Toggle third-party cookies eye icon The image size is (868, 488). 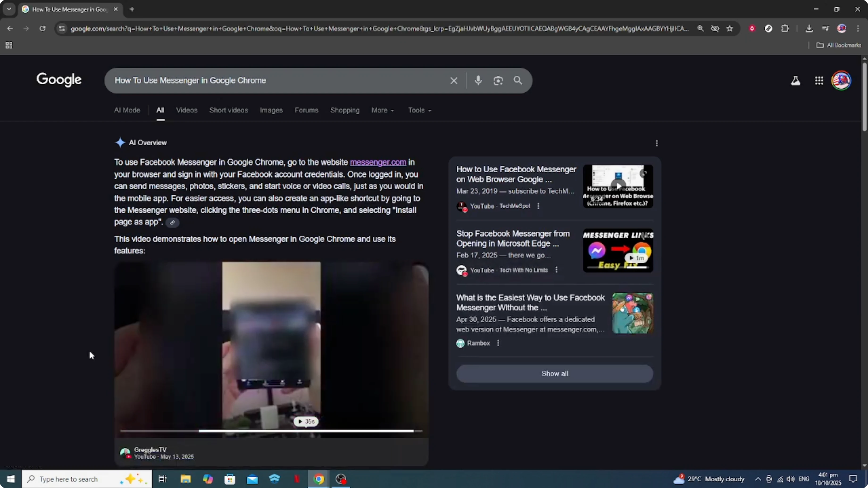[715, 28]
